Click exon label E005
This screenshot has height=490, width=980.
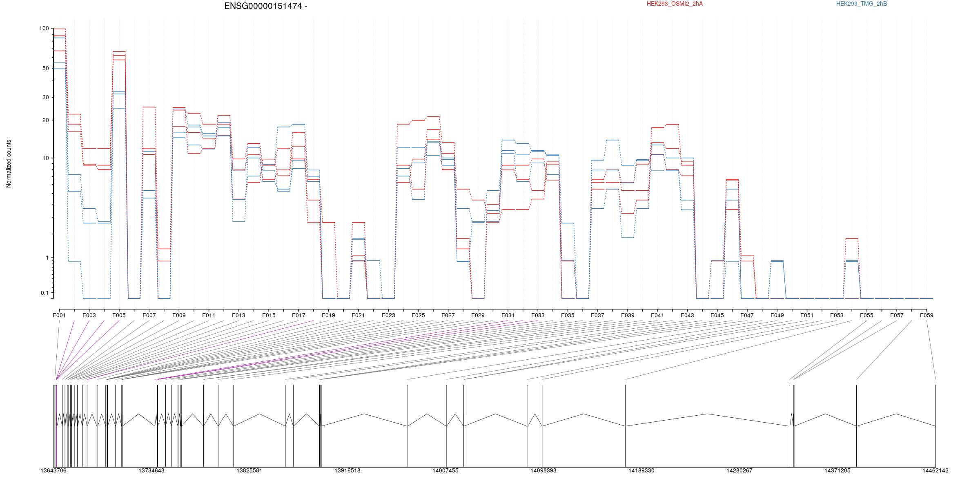click(x=119, y=315)
